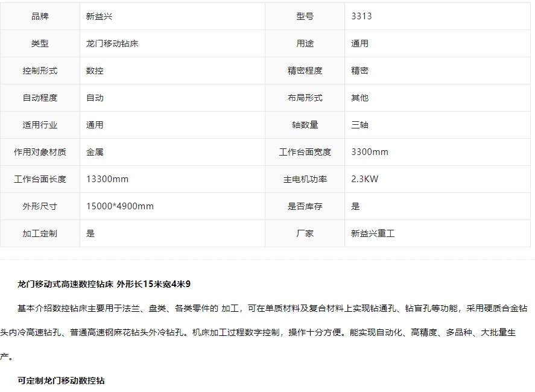Viewport: 535px width, 392px height.
Task: Select the 金属 material value
Action: pos(95,152)
